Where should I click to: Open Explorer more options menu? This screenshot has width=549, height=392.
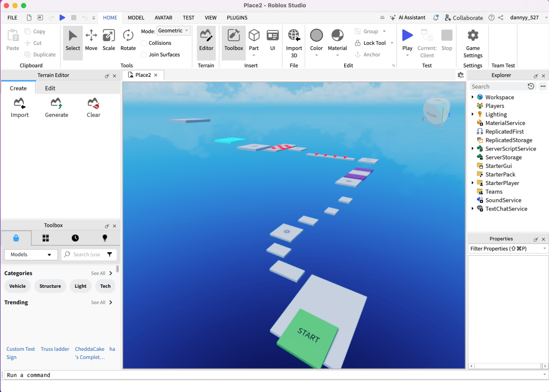543,86
